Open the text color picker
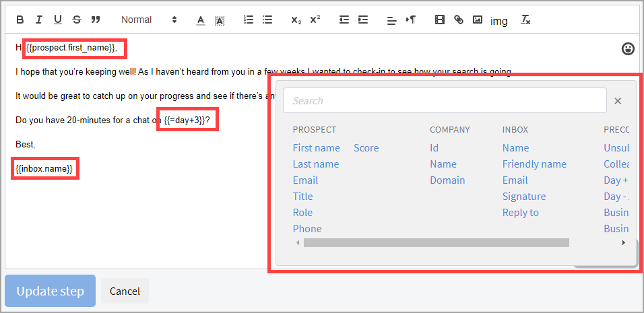This screenshot has width=644, height=313. pyautogui.click(x=200, y=20)
